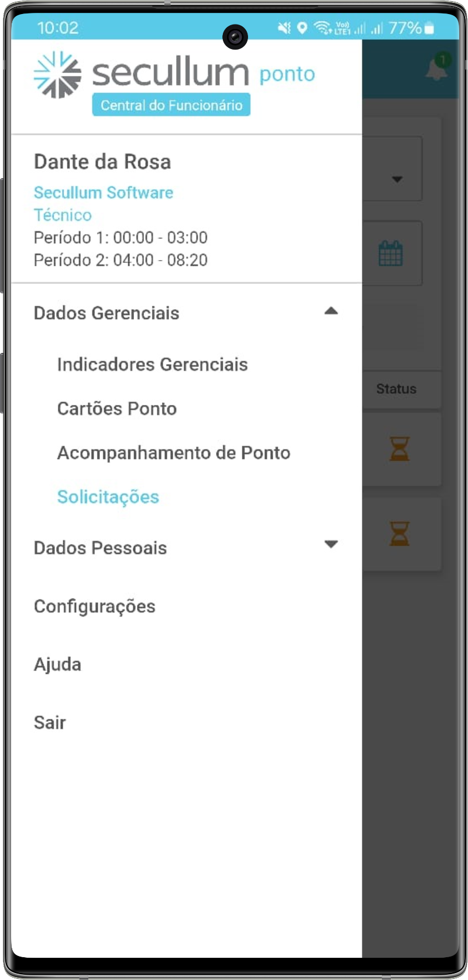Screen dimensions: 468x980
Task: Tap the second pending hourglass status icon
Action: [400, 534]
